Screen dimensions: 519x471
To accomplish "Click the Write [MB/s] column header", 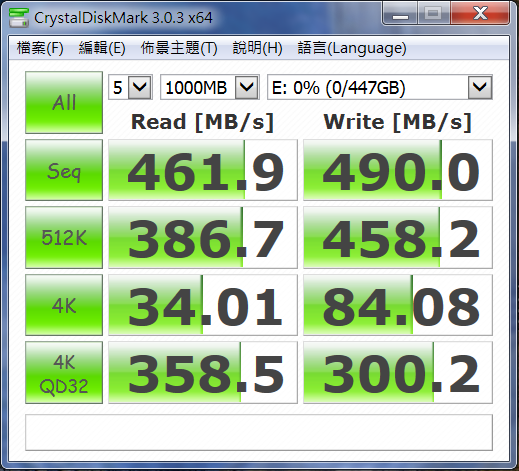I will point(398,122).
